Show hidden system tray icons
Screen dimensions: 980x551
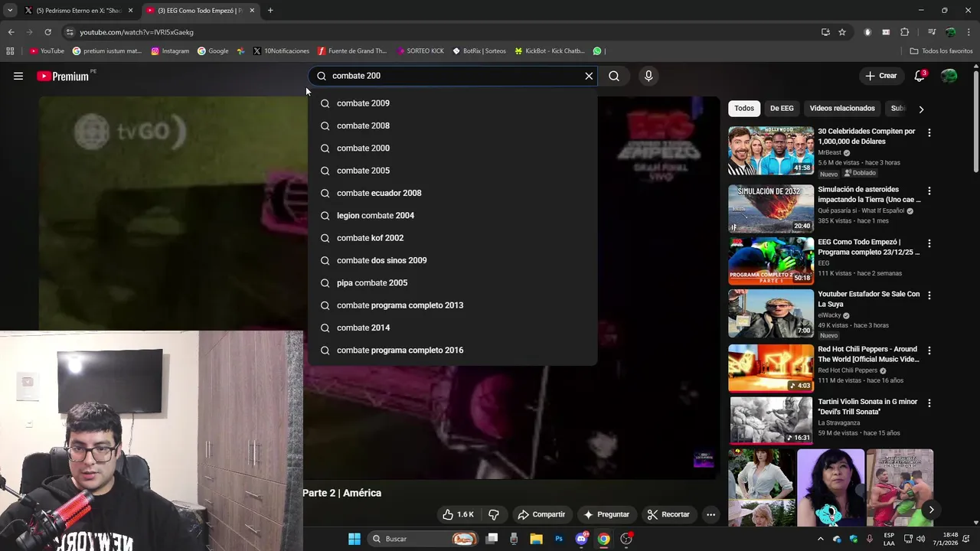point(821,539)
